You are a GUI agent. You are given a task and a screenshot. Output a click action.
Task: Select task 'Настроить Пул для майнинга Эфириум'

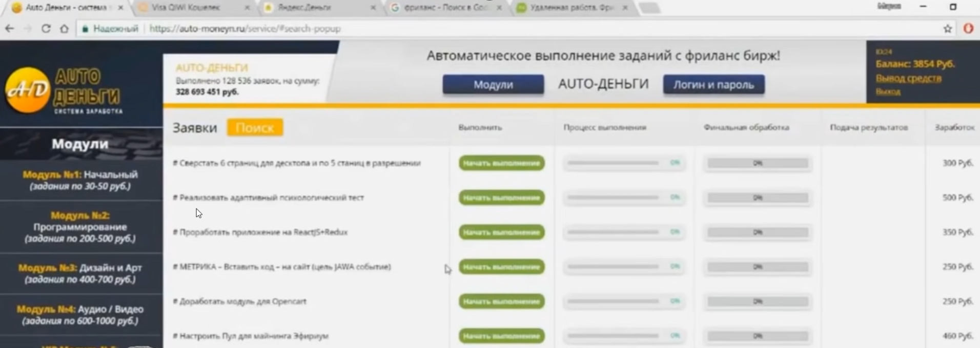(251, 336)
